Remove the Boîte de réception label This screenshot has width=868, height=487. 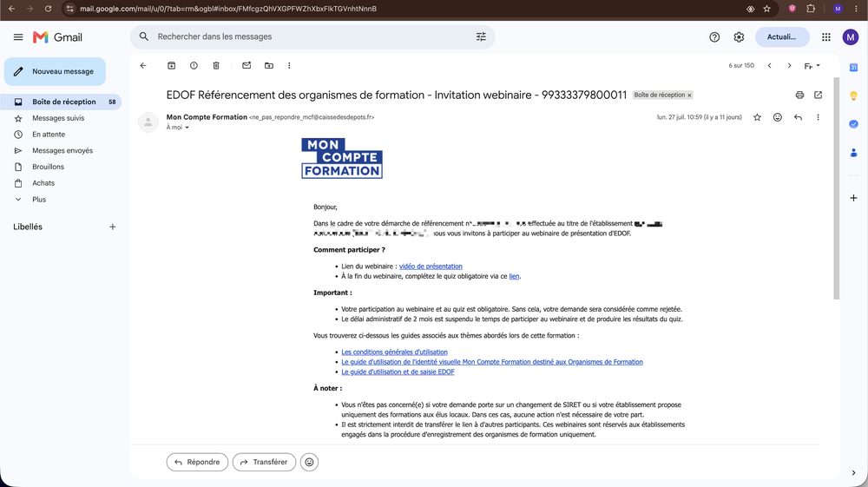[690, 95]
